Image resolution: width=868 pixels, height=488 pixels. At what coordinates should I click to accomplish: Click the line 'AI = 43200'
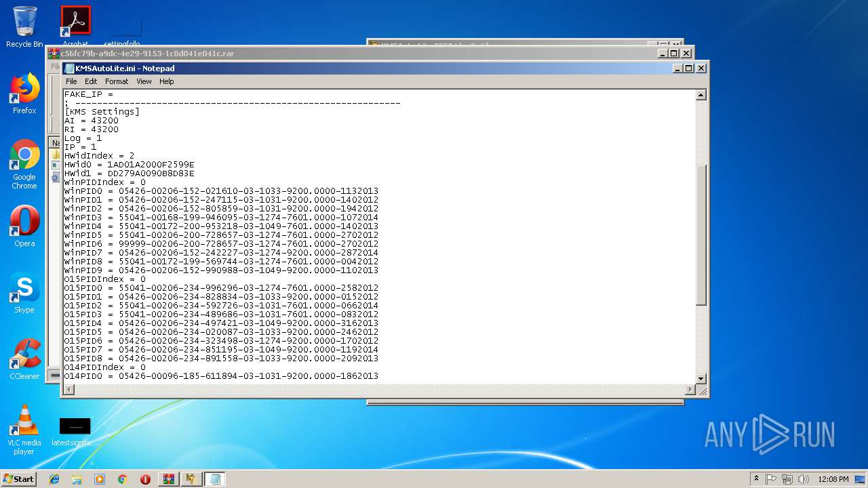click(92, 121)
